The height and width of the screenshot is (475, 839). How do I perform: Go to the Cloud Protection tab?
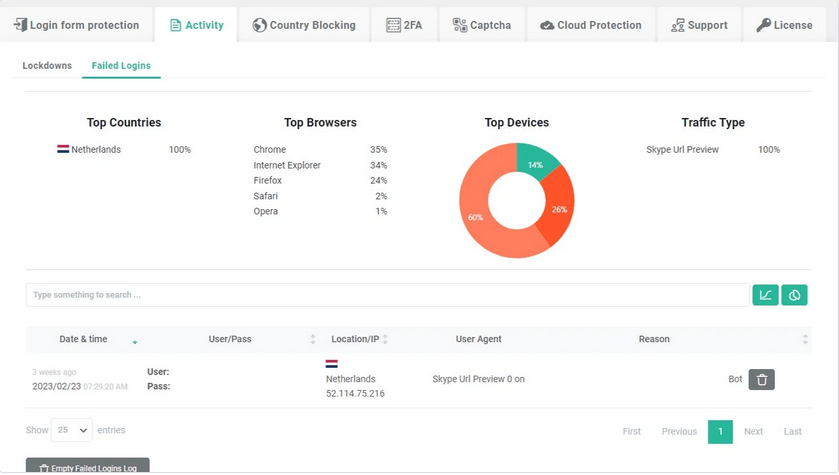coord(591,25)
